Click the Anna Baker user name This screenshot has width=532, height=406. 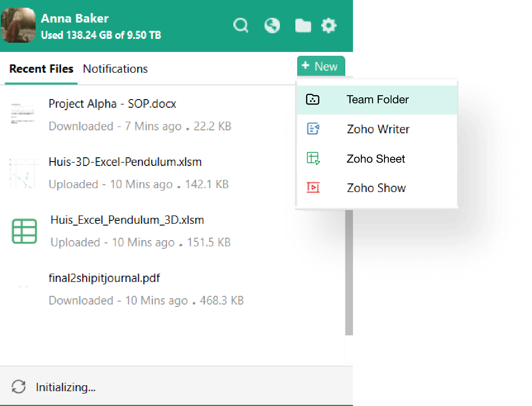pyautogui.click(x=75, y=18)
